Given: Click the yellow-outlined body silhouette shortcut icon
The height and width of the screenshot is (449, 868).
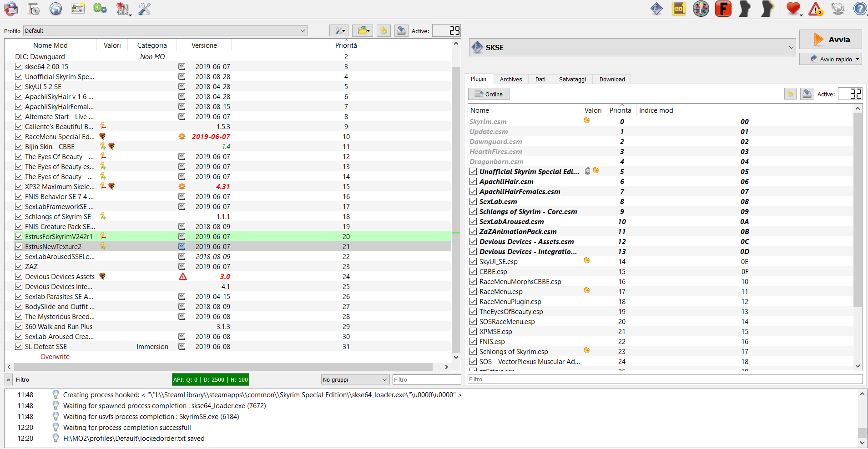Looking at the screenshot, I should (x=767, y=9).
